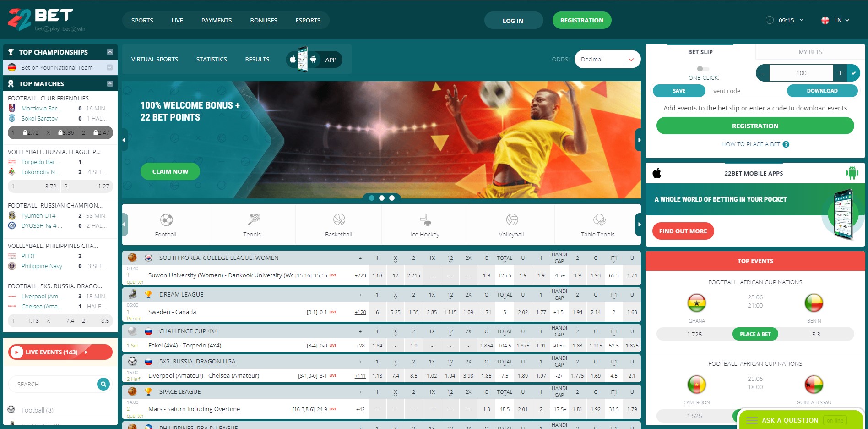Screen dimensions: 868x429
Task: Decrease stake with minus button
Action: 763,73
